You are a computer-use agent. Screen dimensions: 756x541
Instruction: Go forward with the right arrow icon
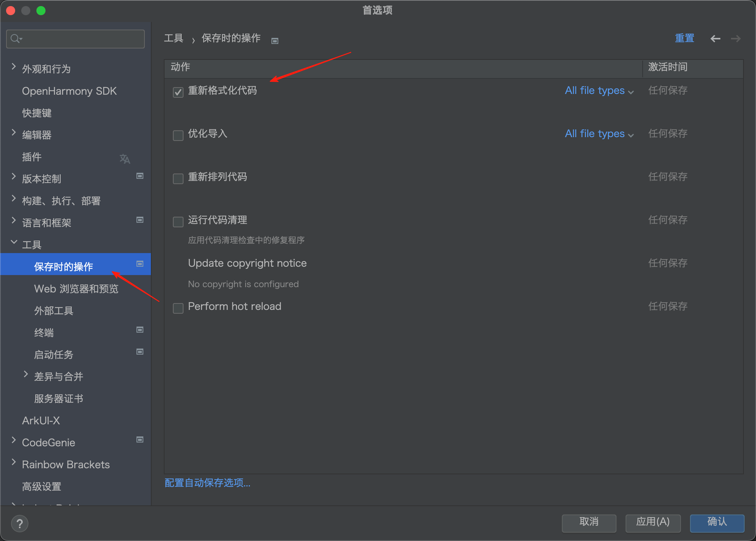coord(736,39)
